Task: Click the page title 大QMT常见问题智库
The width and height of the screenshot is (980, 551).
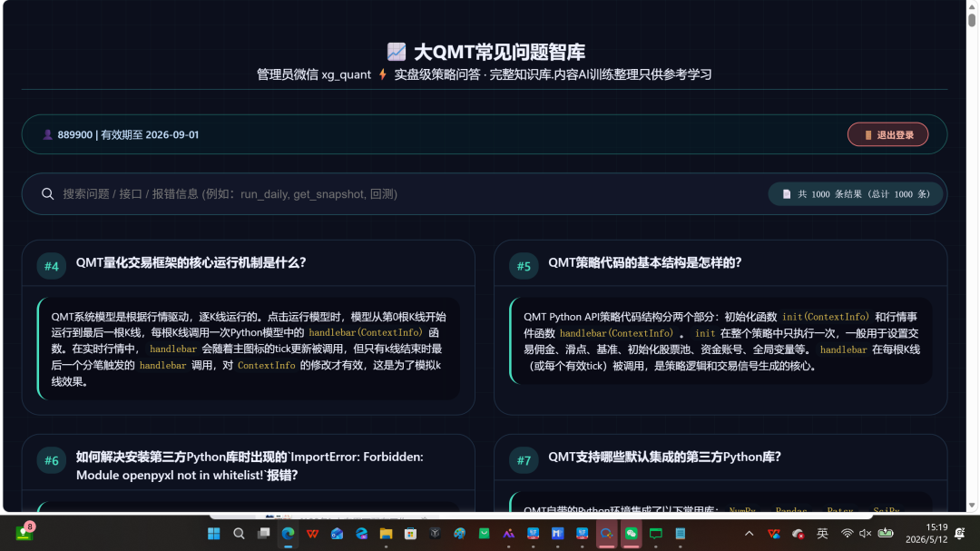Action: click(499, 51)
